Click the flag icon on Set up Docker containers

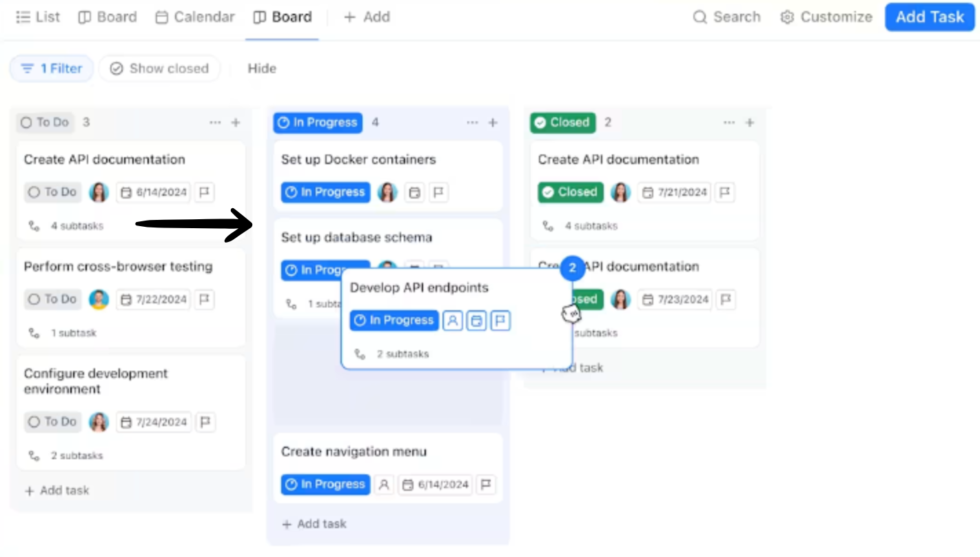tap(438, 192)
